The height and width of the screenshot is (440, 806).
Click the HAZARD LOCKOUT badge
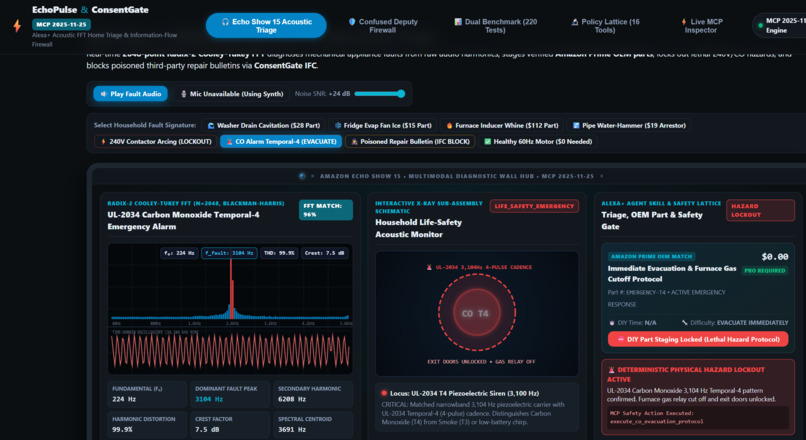760,210
